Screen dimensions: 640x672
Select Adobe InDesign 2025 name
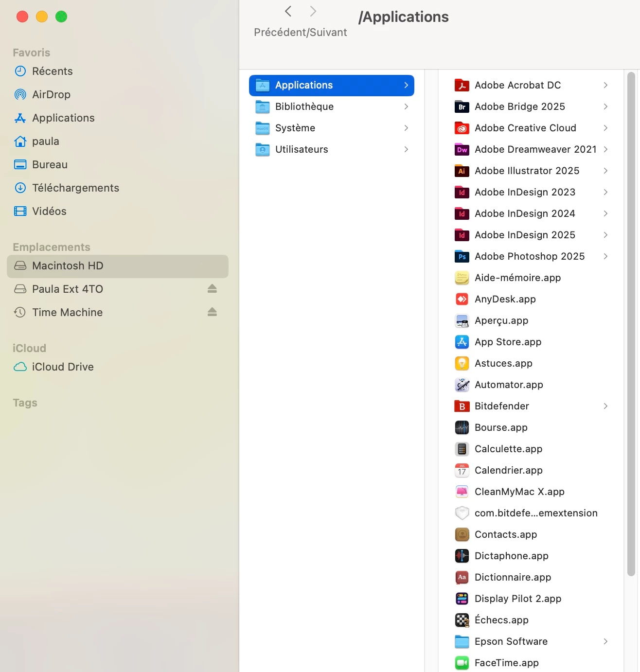(x=525, y=235)
